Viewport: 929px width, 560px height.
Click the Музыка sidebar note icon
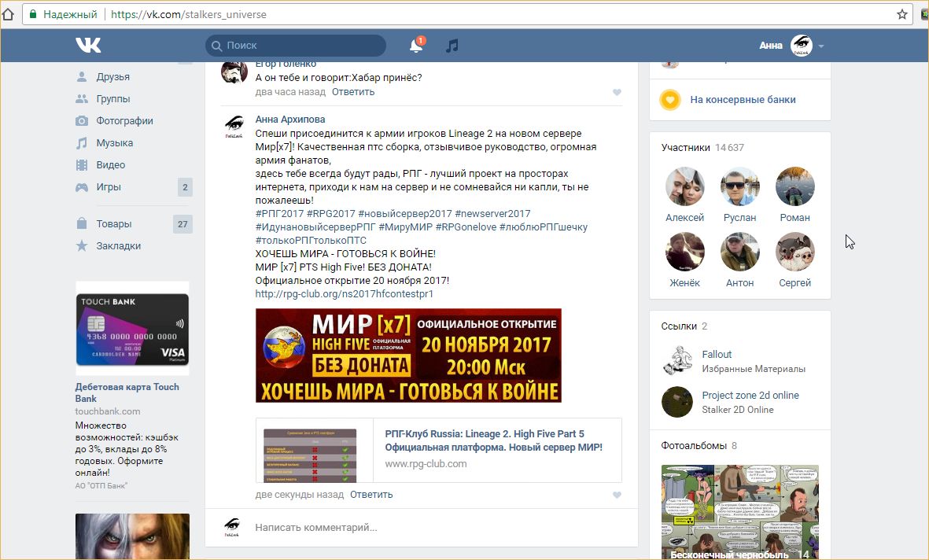click(82, 143)
